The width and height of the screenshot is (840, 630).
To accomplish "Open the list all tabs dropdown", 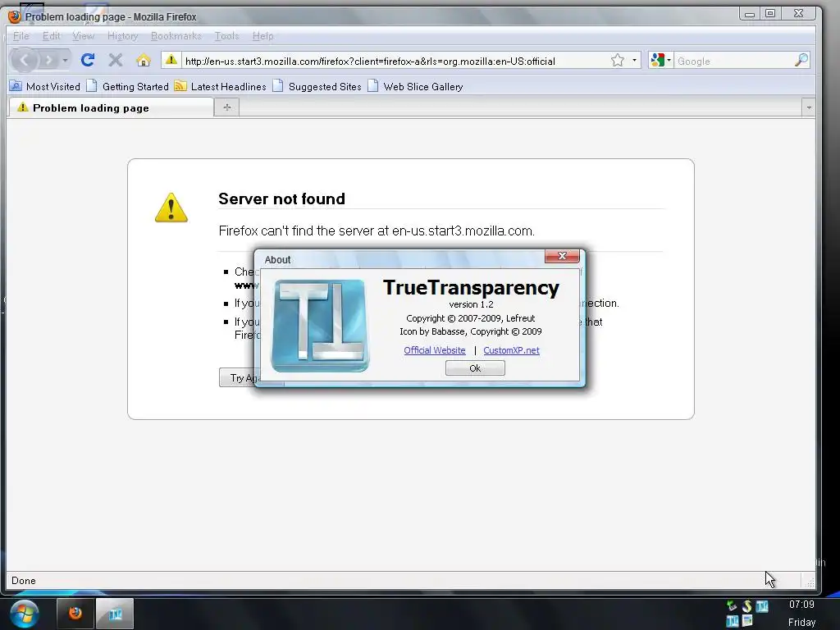I will pos(808,107).
